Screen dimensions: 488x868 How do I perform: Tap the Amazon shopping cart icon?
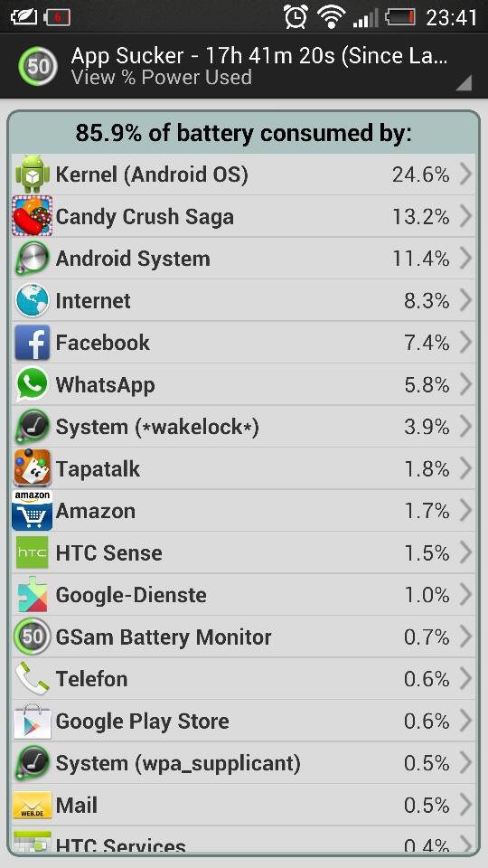(x=33, y=510)
